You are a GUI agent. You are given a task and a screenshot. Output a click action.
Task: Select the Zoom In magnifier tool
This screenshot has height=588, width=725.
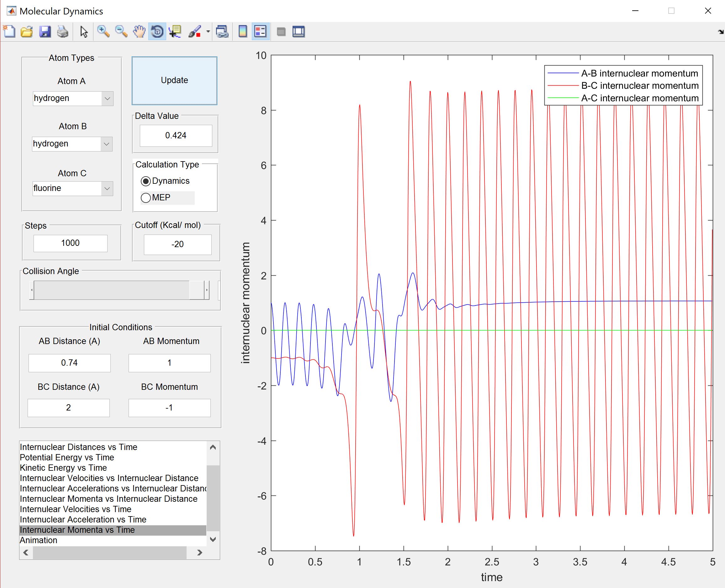pos(103,32)
